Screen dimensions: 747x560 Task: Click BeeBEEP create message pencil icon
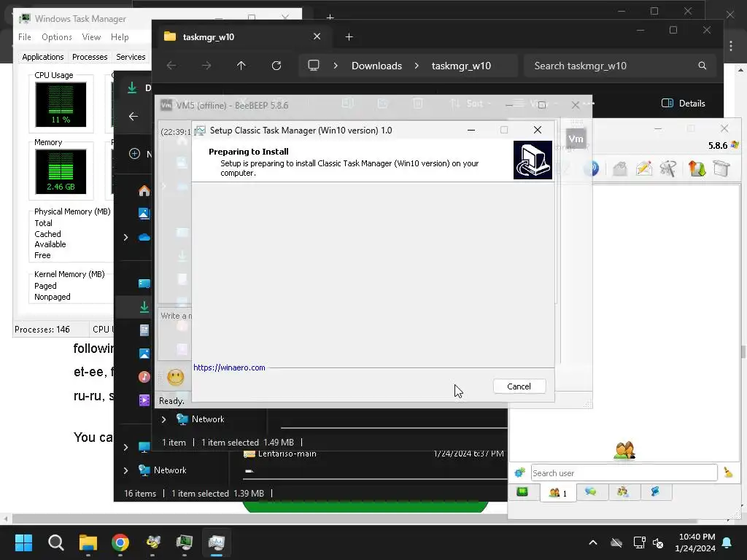click(644, 168)
